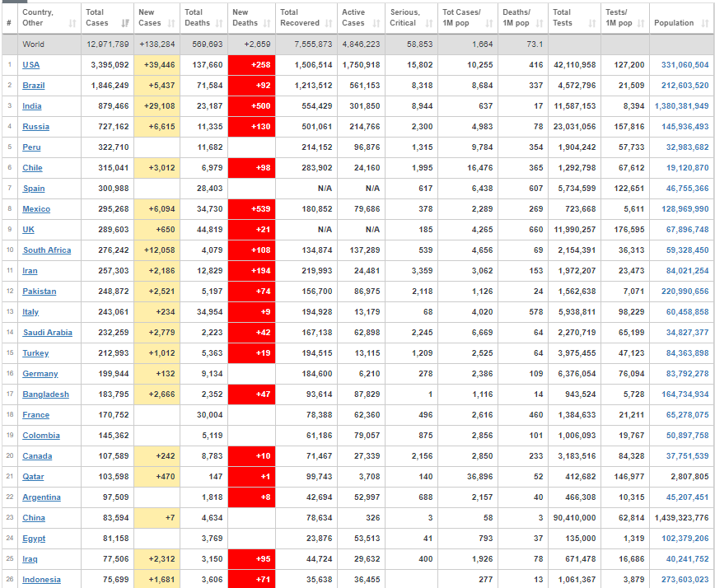715x588 pixels.
Task: Open the Saudi Arabia link
Action: [47, 333]
